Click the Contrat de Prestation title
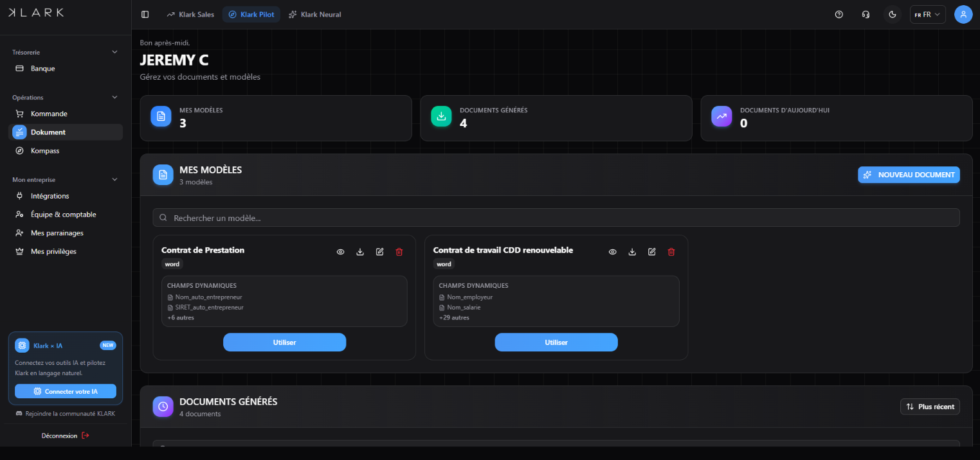Image resolution: width=980 pixels, height=460 pixels. pos(203,250)
